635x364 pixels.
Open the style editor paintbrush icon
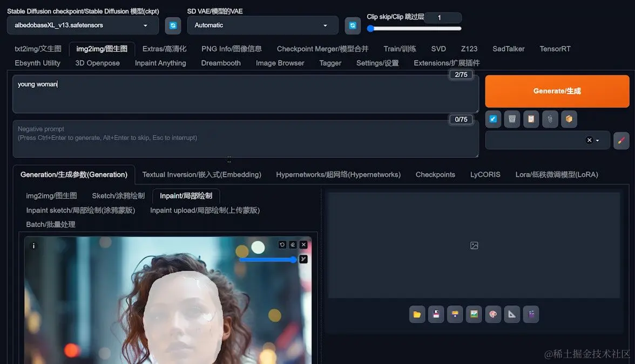point(621,140)
